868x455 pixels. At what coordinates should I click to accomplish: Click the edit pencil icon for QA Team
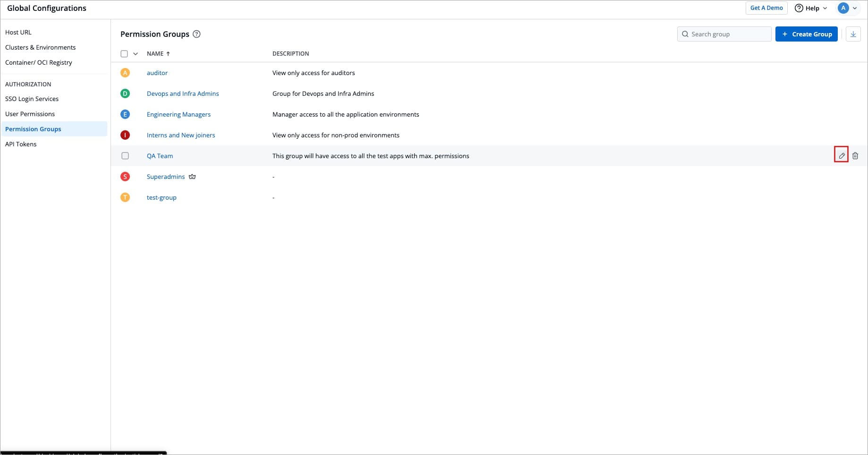(x=841, y=156)
